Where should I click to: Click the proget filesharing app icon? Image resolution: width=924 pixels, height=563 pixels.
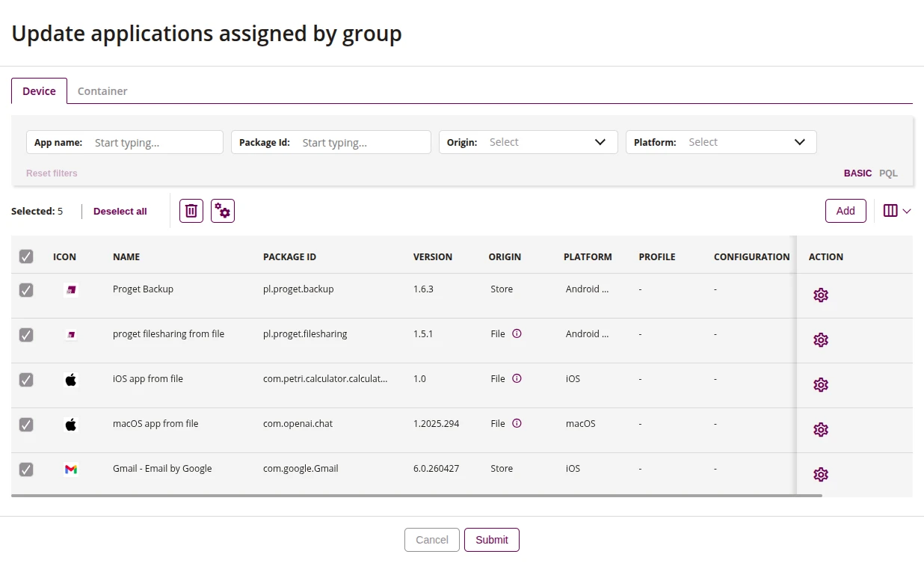tap(71, 334)
